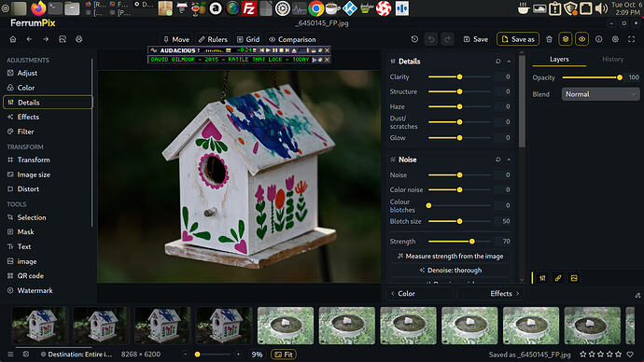
Task: Open the Distort tool
Action: (x=48, y=189)
